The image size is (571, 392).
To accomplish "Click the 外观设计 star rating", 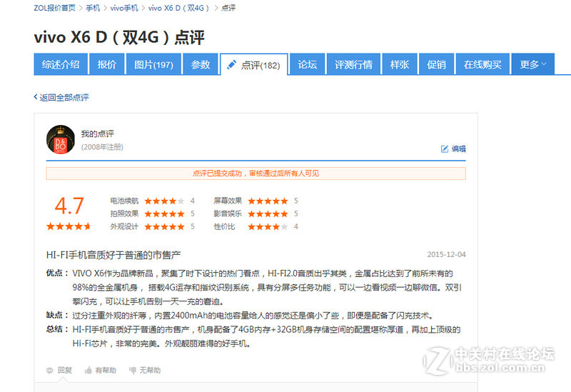I will coord(164,226).
